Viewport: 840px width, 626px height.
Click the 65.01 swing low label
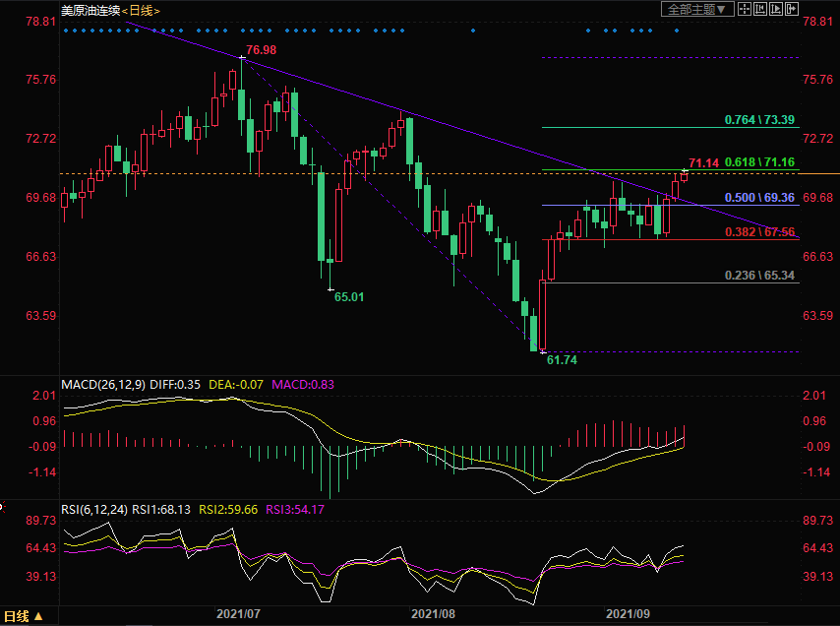click(348, 296)
